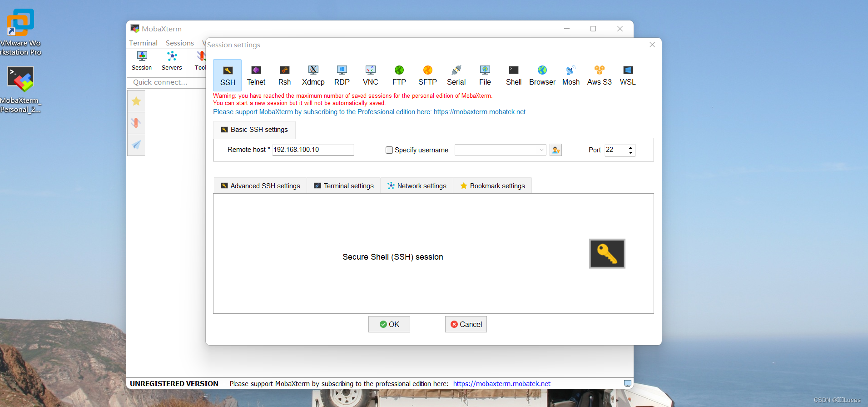The image size is (868, 407).
Task: Open the credentials manager user icon
Action: [556, 150]
